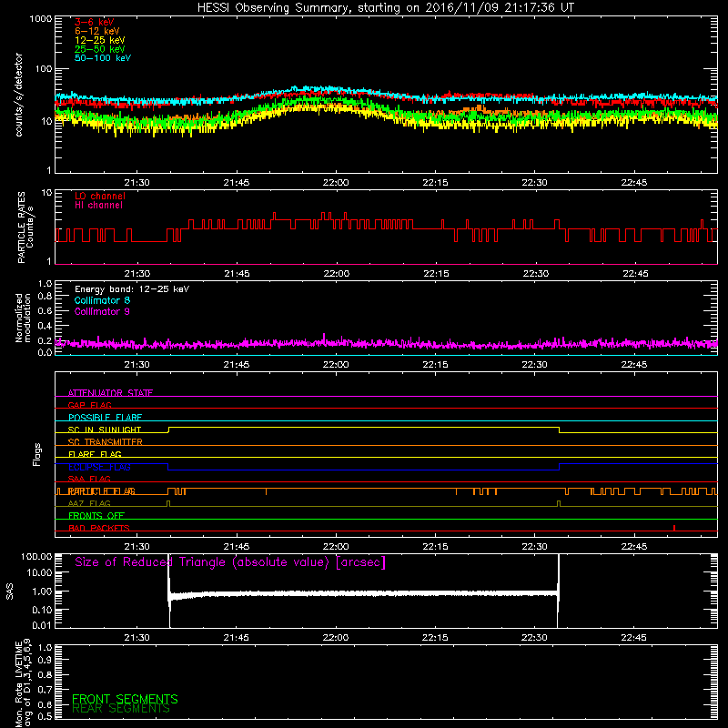Click the Energy band: 12-25 keV label

(x=132, y=289)
